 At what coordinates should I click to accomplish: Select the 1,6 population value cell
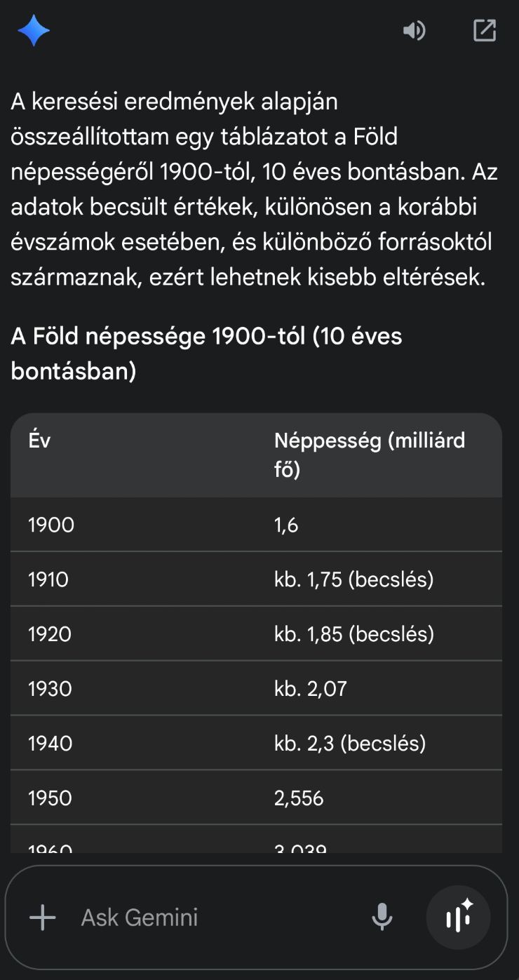pos(287,525)
